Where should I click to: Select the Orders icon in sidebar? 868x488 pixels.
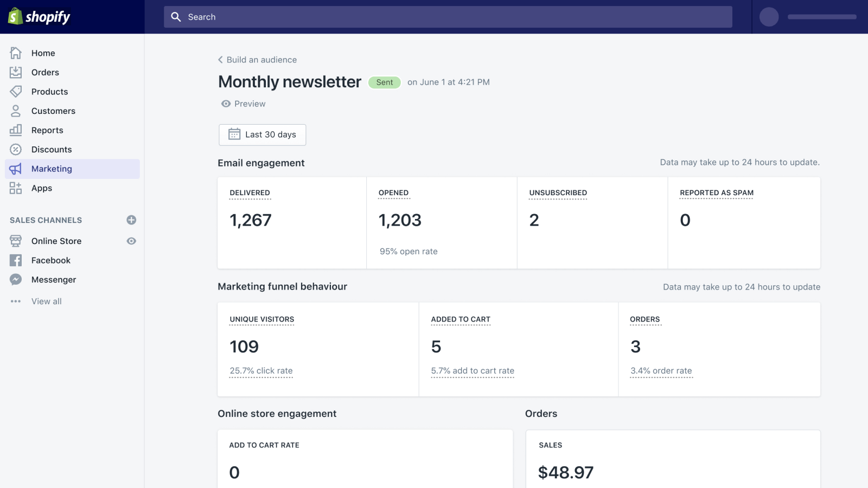pos(16,72)
